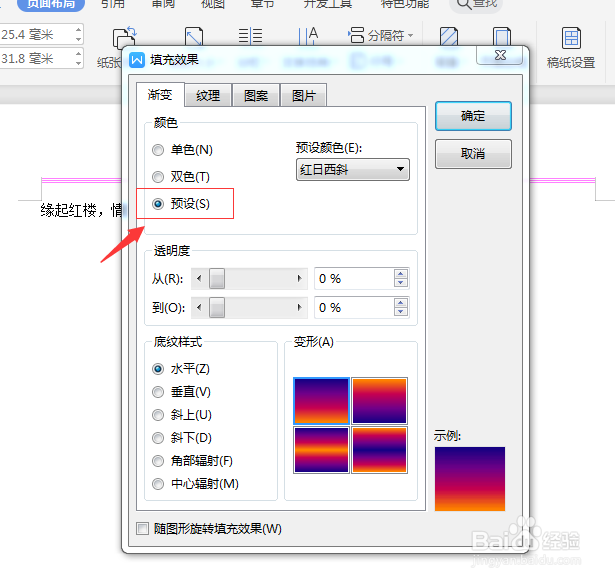Select 中心辐射(M) shading style

tap(158, 484)
